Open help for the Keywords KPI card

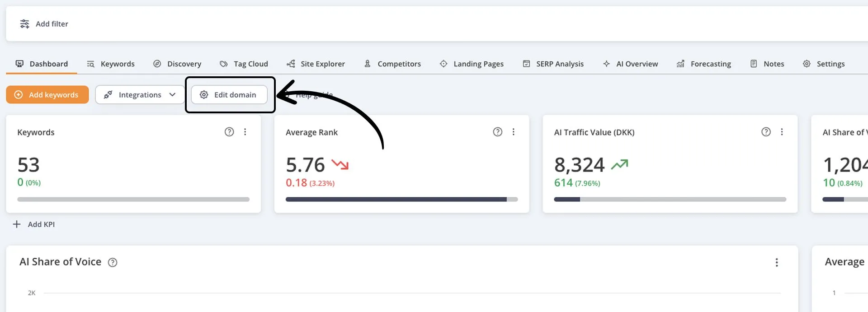pyautogui.click(x=229, y=132)
